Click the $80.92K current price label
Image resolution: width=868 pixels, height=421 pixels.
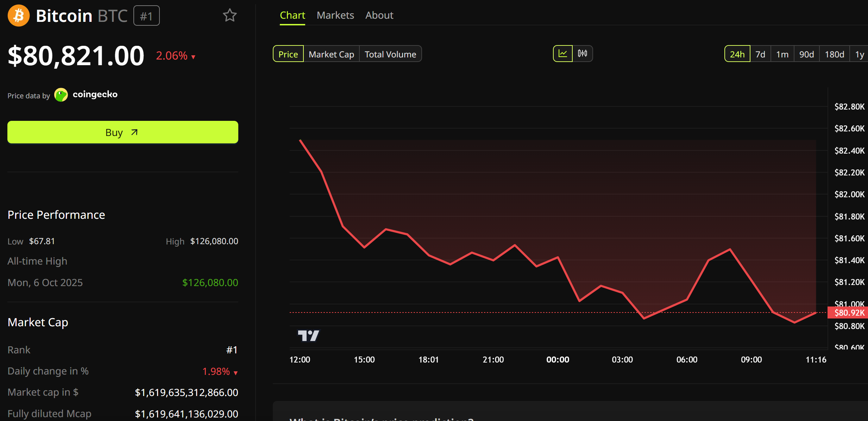click(x=848, y=312)
